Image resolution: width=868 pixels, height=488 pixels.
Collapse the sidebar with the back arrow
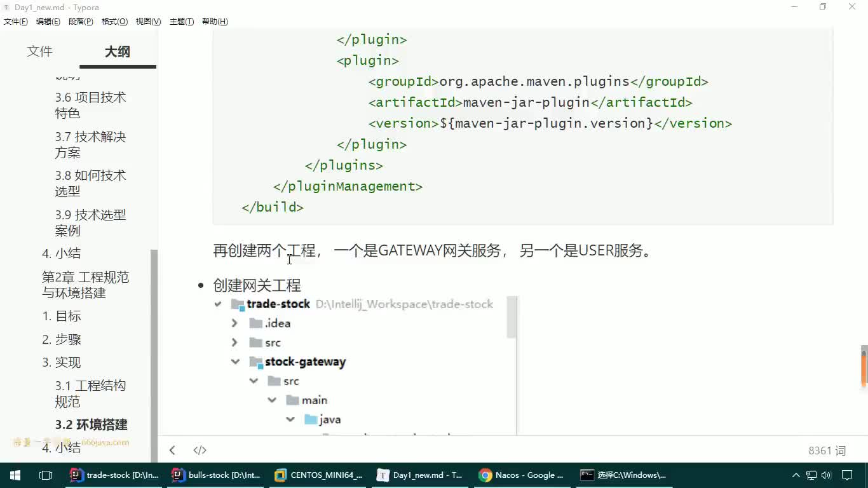(172, 450)
